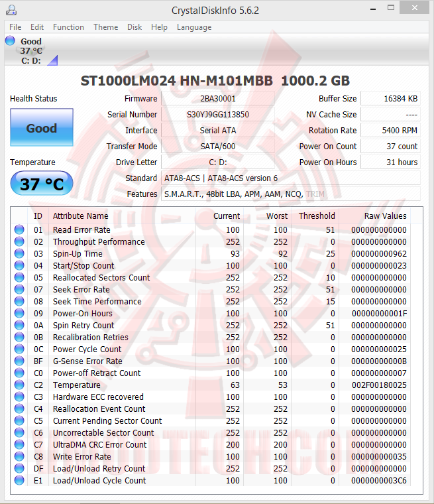Click the Current column header
434x504 pixels.
(x=219, y=216)
